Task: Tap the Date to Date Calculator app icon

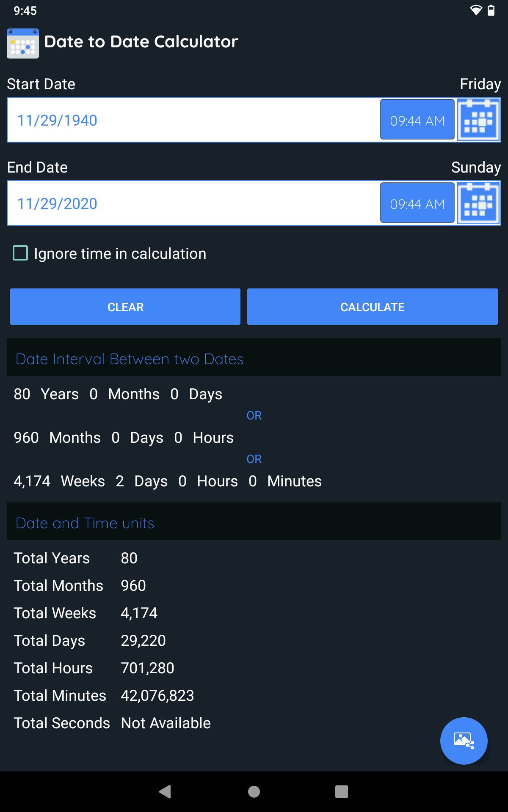Action: [x=23, y=43]
